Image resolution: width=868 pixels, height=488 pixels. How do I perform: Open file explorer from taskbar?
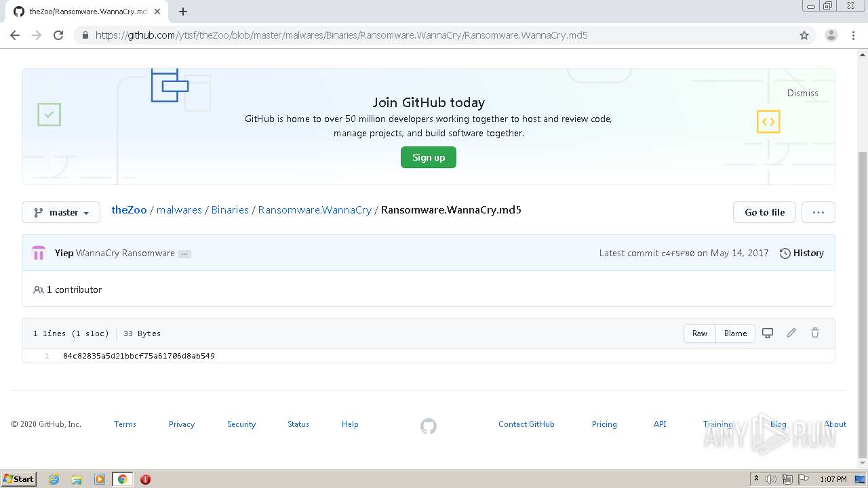[x=77, y=479]
